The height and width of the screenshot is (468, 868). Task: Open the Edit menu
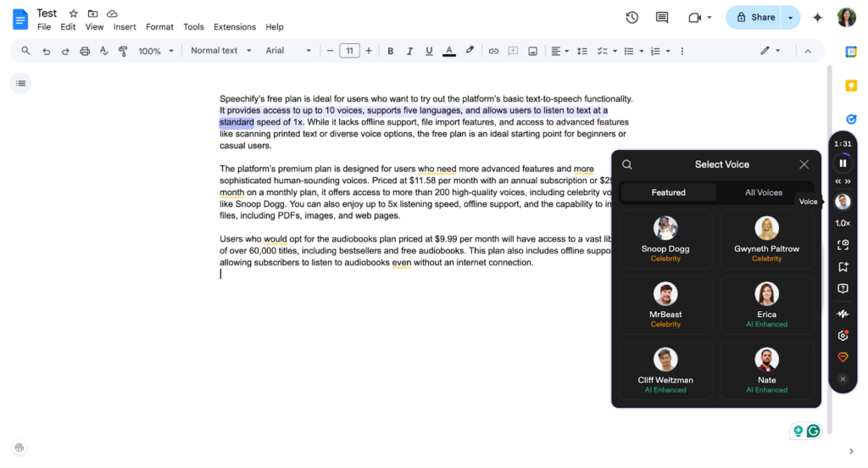(x=68, y=27)
